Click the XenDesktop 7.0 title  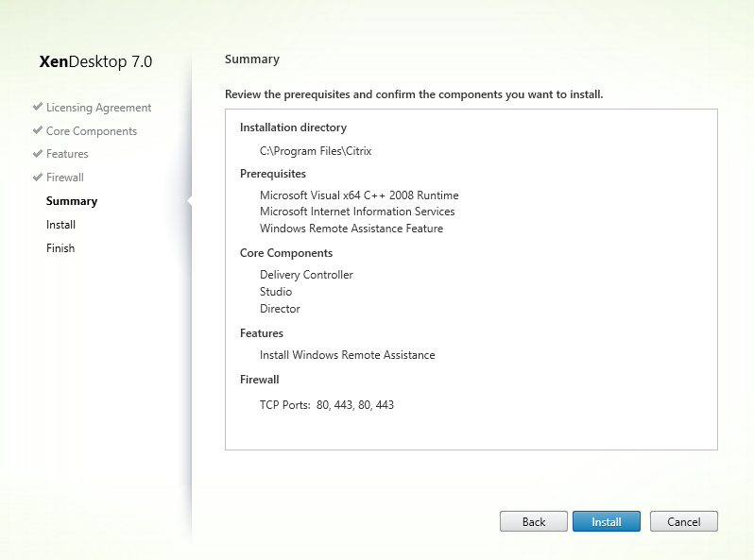coord(95,62)
